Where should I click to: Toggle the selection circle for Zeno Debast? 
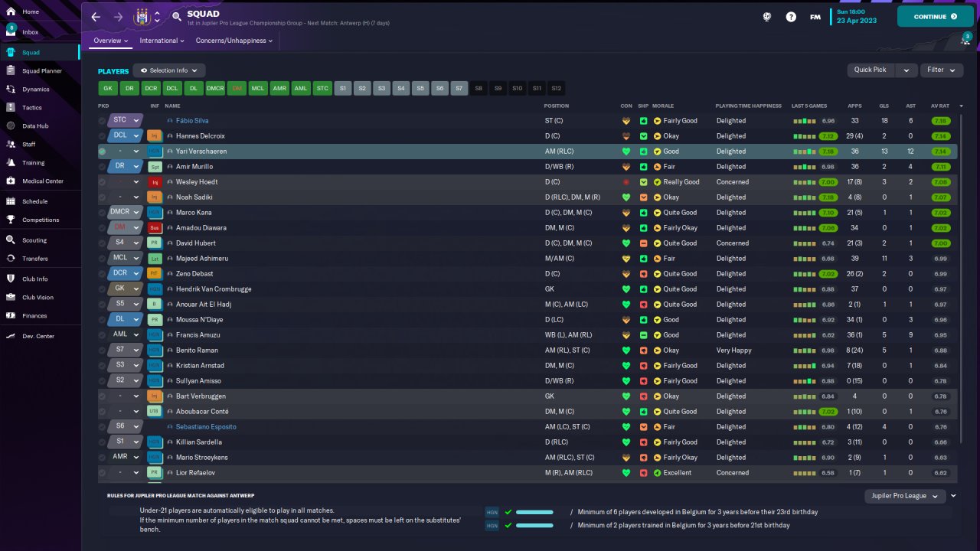(103, 274)
